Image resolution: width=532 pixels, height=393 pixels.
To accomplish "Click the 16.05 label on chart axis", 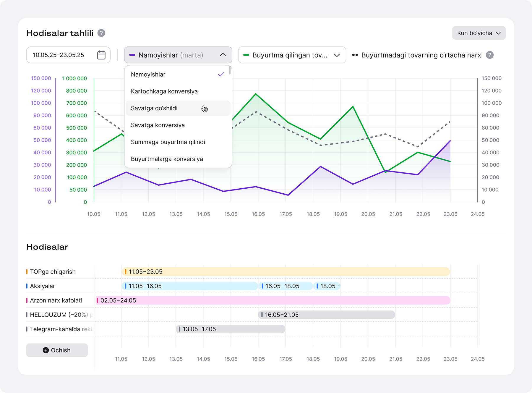I will [258, 214].
